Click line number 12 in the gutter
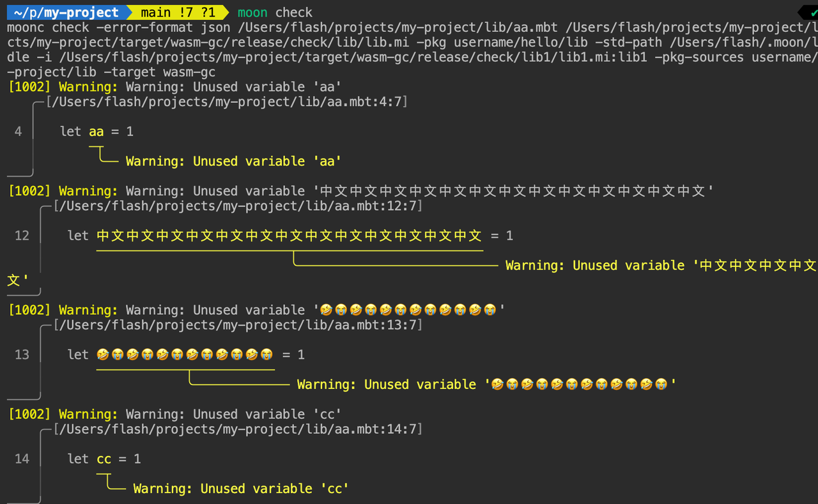Screen dimensions: 818x504 (22, 236)
